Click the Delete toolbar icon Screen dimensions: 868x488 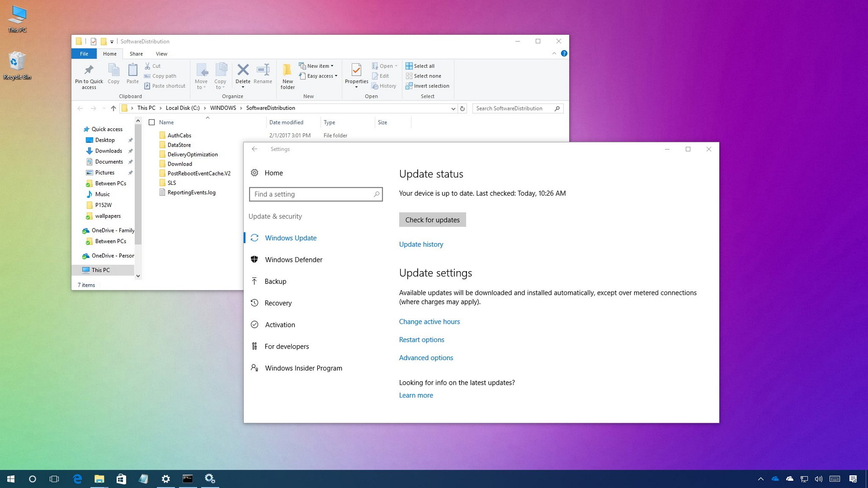pos(242,75)
